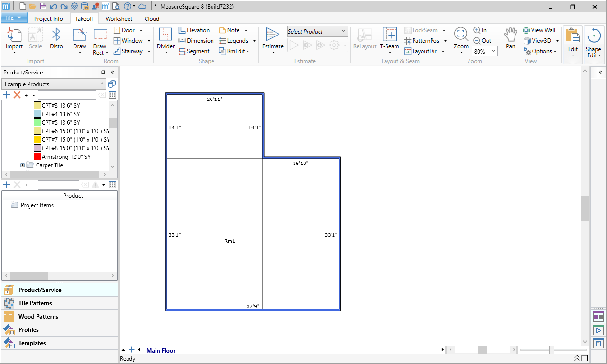
Task: Click the Draw Rect tool
Action: (100, 41)
